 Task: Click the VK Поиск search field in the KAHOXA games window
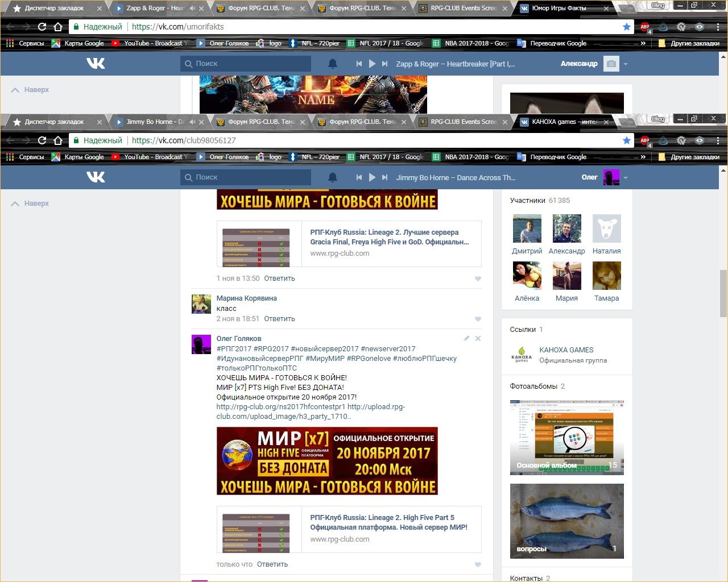tap(246, 177)
